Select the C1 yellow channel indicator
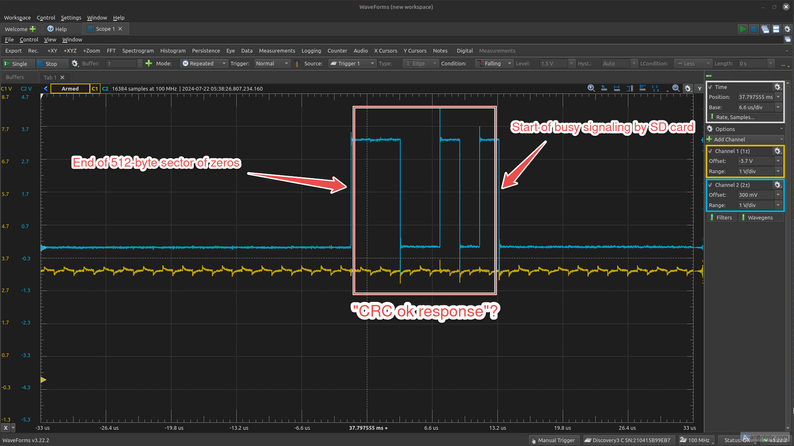This screenshot has width=794, height=446. point(95,89)
